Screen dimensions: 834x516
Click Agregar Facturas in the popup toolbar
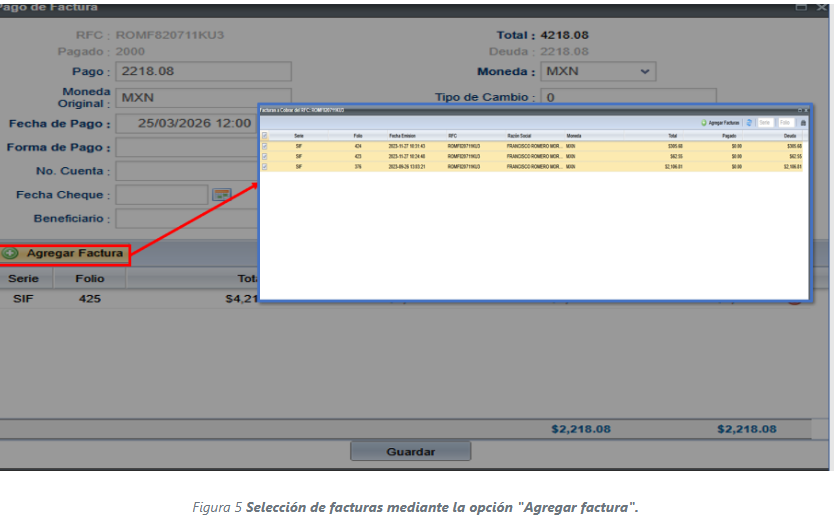(x=724, y=122)
